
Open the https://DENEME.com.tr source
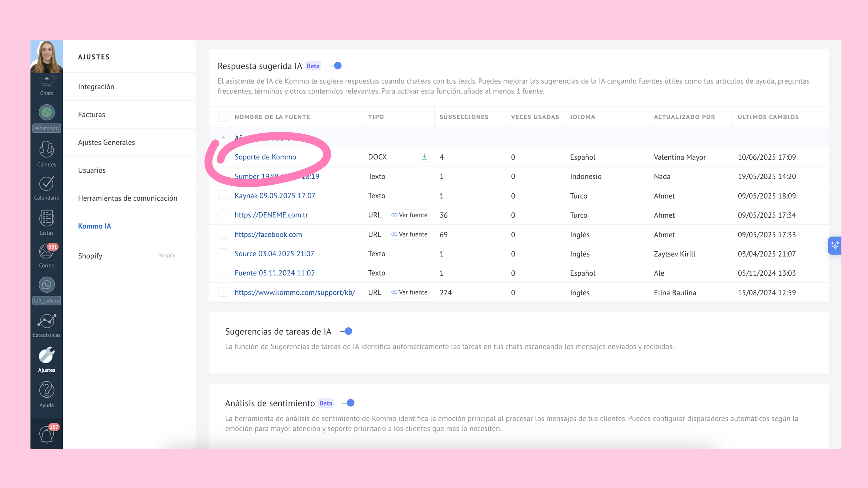(x=271, y=215)
